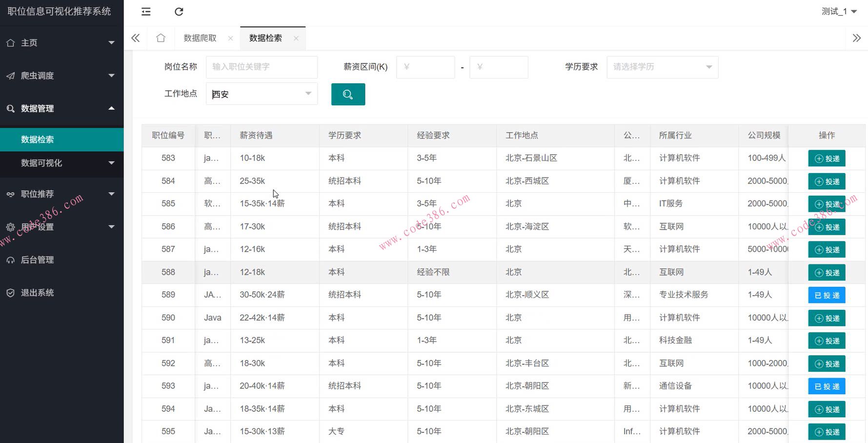Collapse the sidebar via the hamburger icon

145,11
